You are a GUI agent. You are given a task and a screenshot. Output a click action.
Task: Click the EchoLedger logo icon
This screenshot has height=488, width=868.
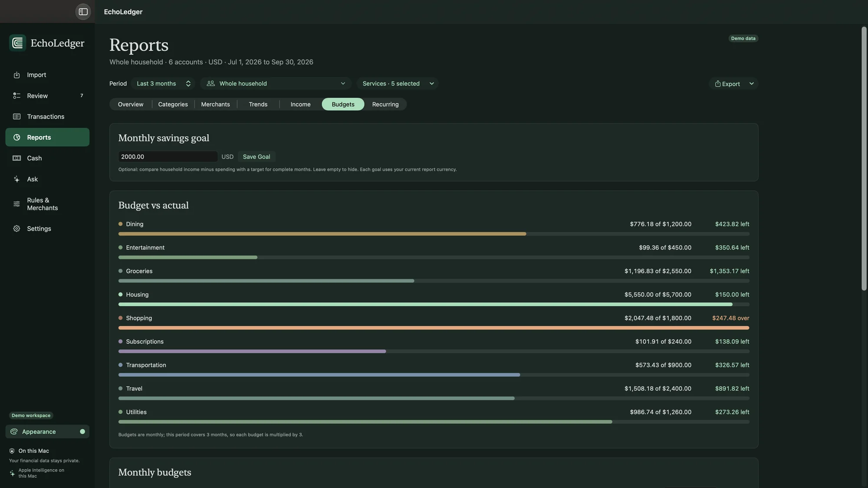[18, 43]
